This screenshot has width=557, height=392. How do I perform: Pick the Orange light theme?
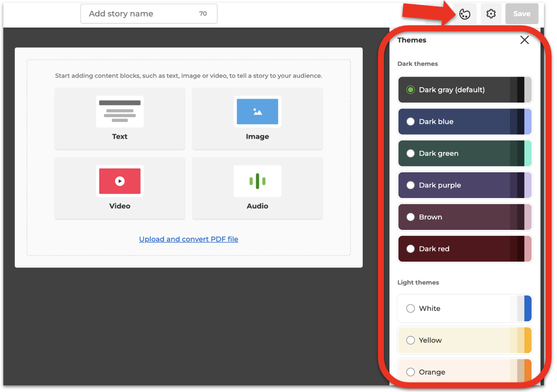tap(410, 372)
